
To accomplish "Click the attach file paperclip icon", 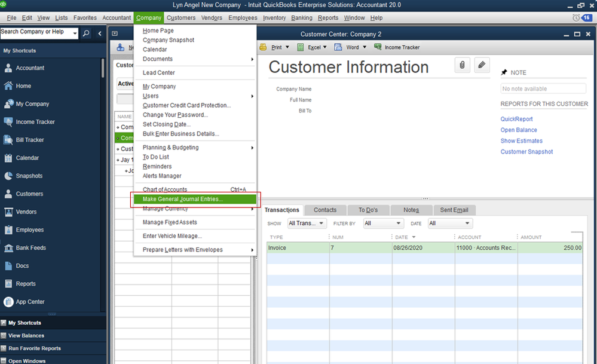I will click(462, 65).
